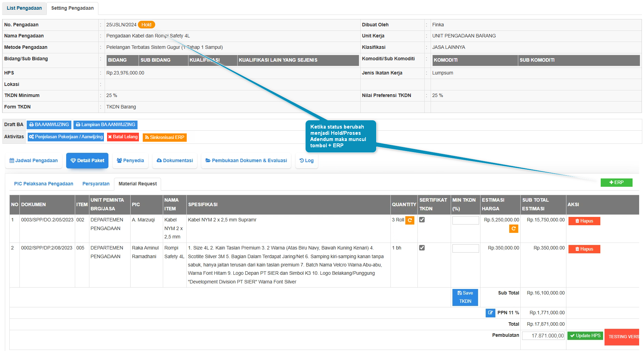Click Sinkronisasi ERP button
This screenshot has width=644, height=351.
tap(165, 138)
